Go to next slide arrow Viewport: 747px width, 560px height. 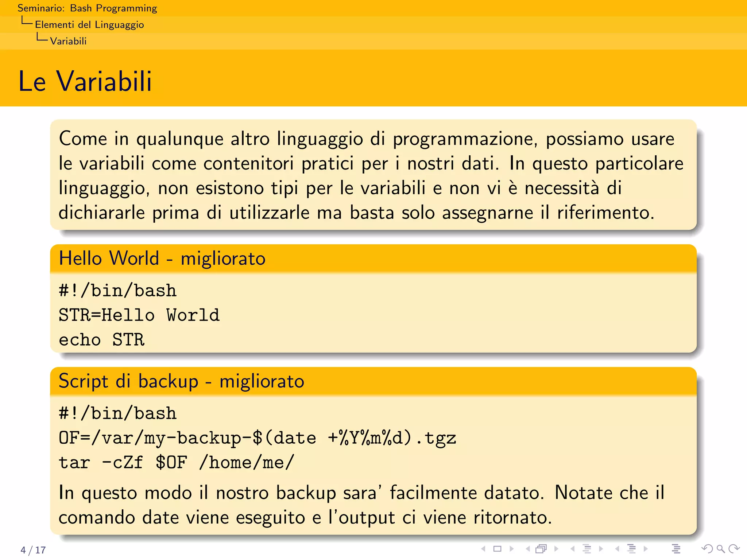(512, 549)
